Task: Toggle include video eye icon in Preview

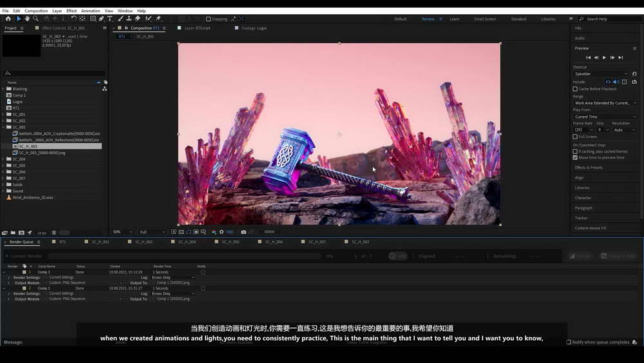Action: [609, 82]
